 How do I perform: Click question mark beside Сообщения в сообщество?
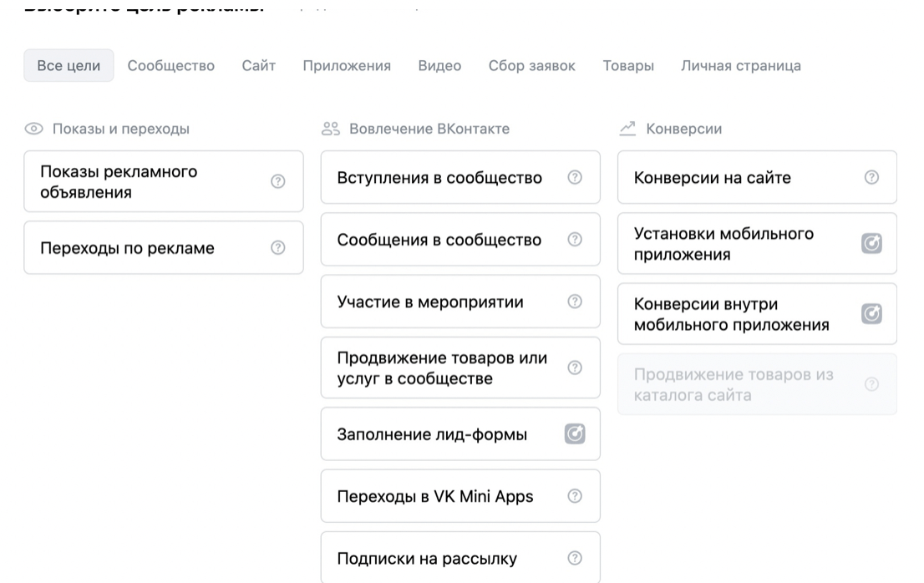click(575, 240)
